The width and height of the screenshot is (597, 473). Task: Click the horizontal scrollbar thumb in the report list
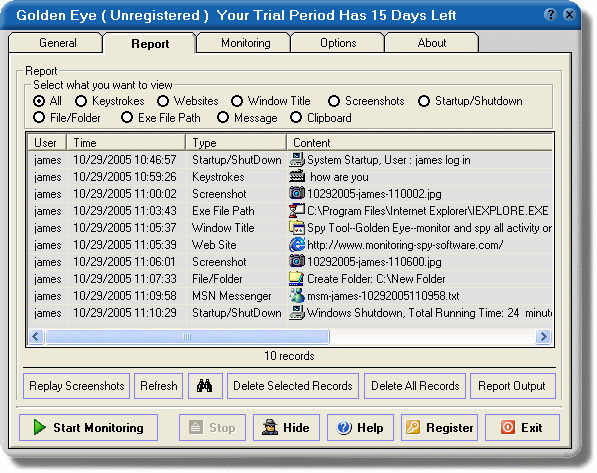[x=187, y=336]
